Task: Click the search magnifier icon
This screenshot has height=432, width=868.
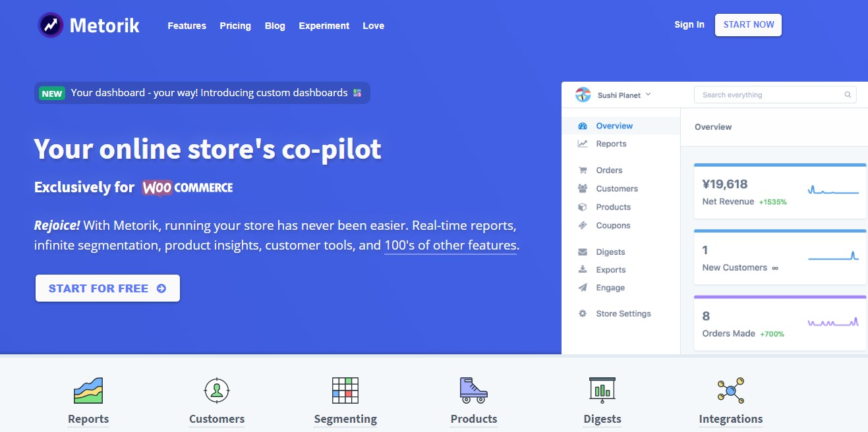Action: tap(848, 95)
